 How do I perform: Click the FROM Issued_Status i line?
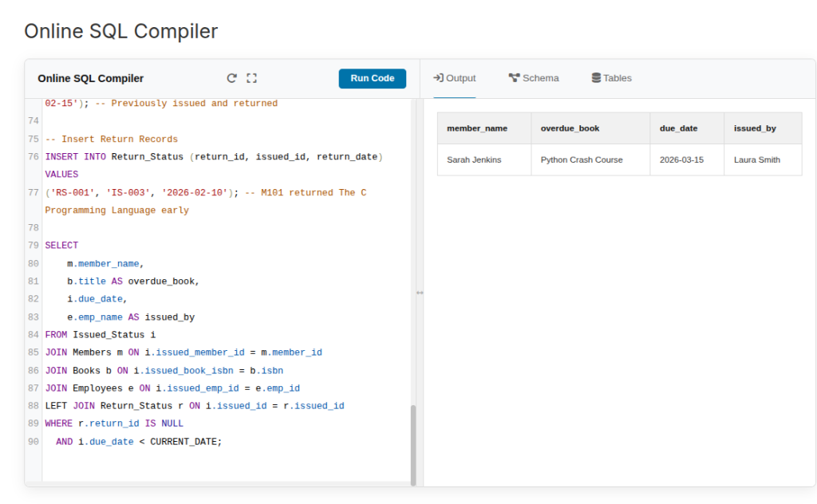coord(100,335)
